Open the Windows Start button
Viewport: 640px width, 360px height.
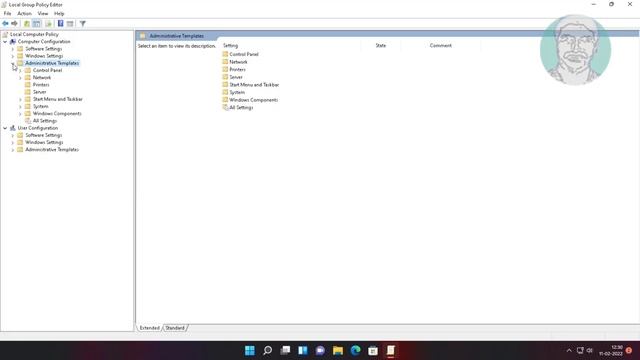[x=250, y=350]
